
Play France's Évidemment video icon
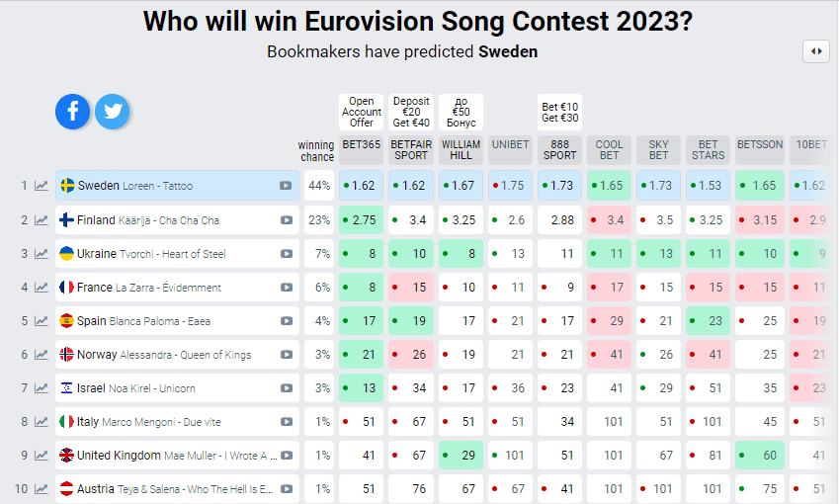pos(287,288)
